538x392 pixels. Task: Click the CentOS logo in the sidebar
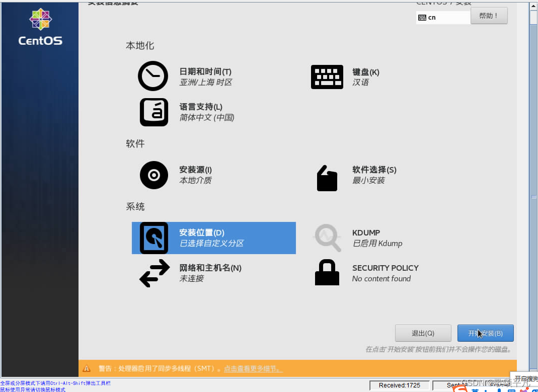click(40, 27)
